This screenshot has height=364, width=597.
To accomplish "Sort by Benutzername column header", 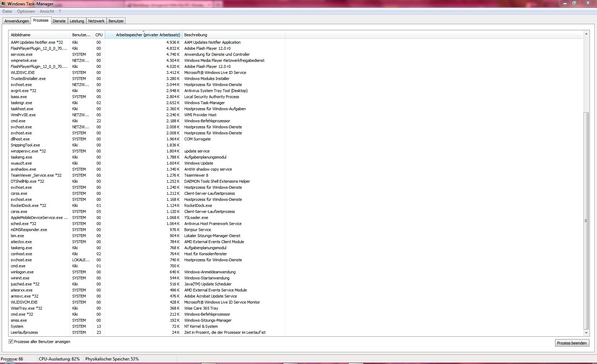I will click(x=81, y=35).
